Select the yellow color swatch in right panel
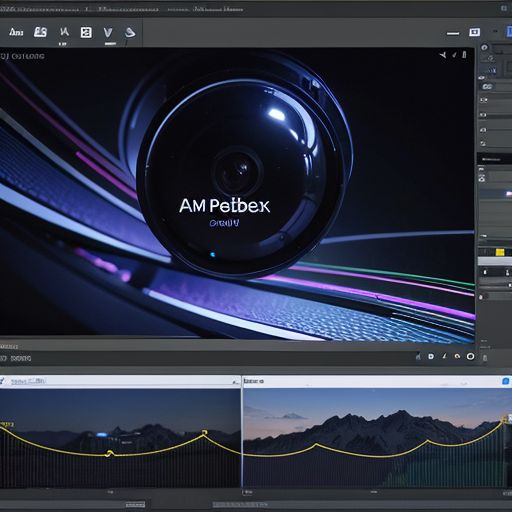 (500, 252)
